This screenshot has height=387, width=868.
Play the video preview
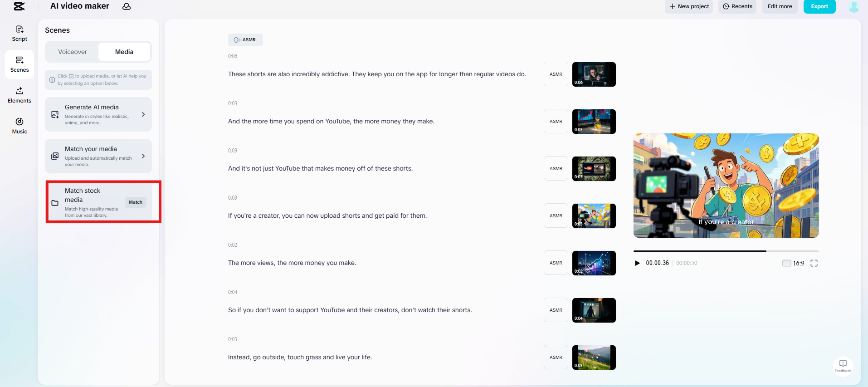click(637, 263)
